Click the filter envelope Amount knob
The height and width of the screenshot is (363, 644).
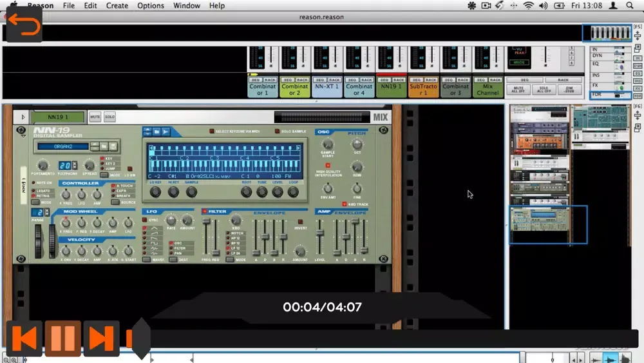coord(300,251)
